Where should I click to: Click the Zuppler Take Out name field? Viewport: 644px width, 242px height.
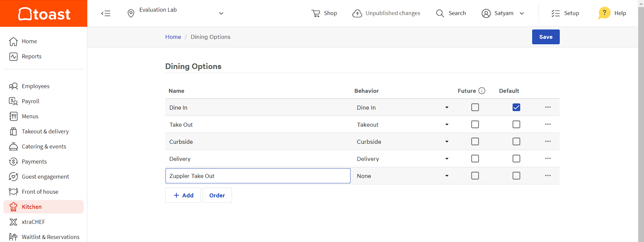(x=258, y=176)
